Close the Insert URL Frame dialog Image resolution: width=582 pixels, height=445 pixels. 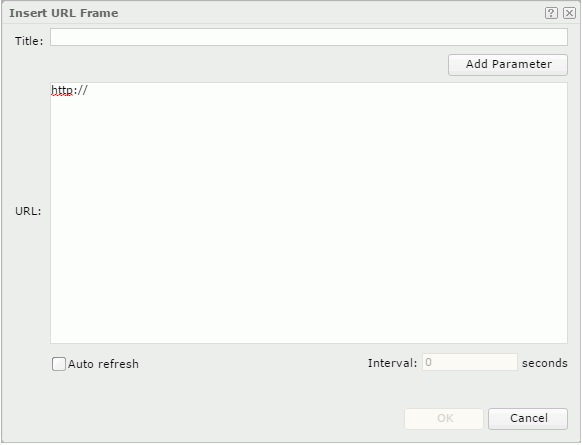coord(569,13)
